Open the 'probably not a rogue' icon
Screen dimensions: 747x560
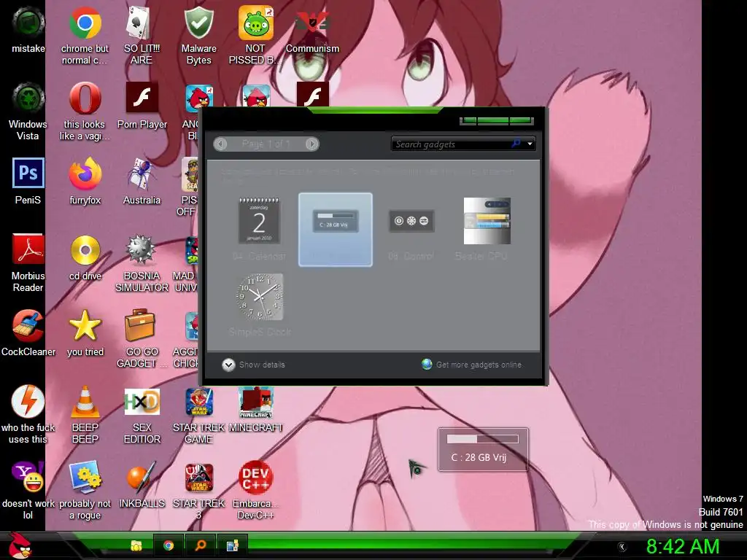[x=85, y=491]
